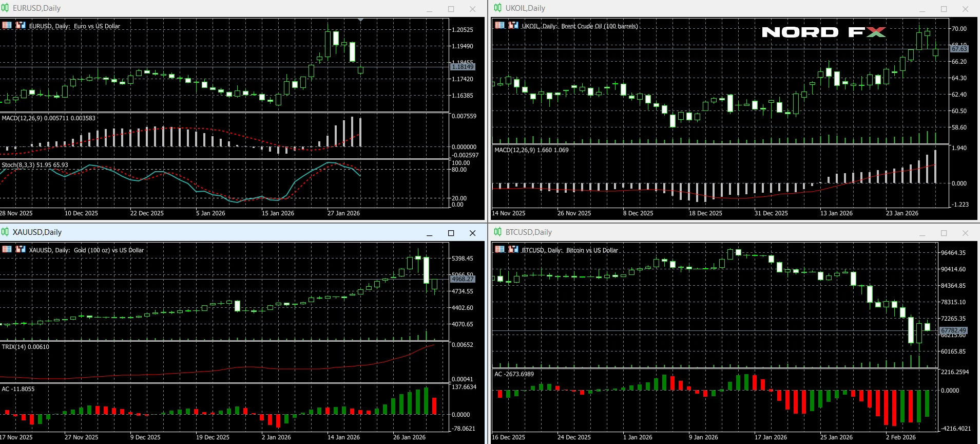Click the UKOIL chart window icon
980x444 pixels.
click(x=497, y=8)
